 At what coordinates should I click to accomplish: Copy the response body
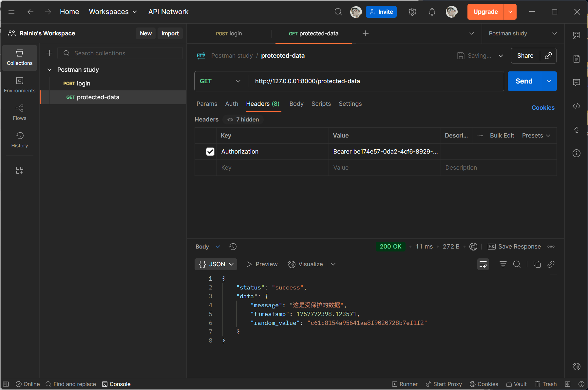(537, 264)
